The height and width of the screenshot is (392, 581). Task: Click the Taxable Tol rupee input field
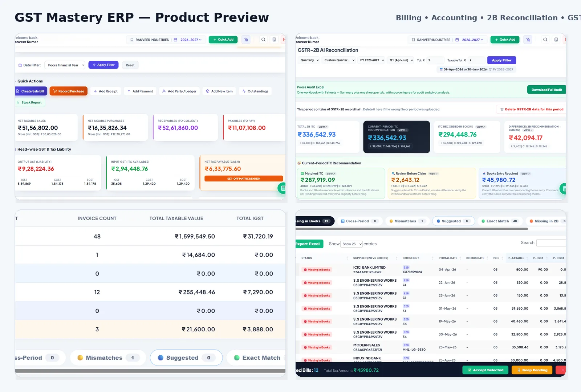pos(476,60)
